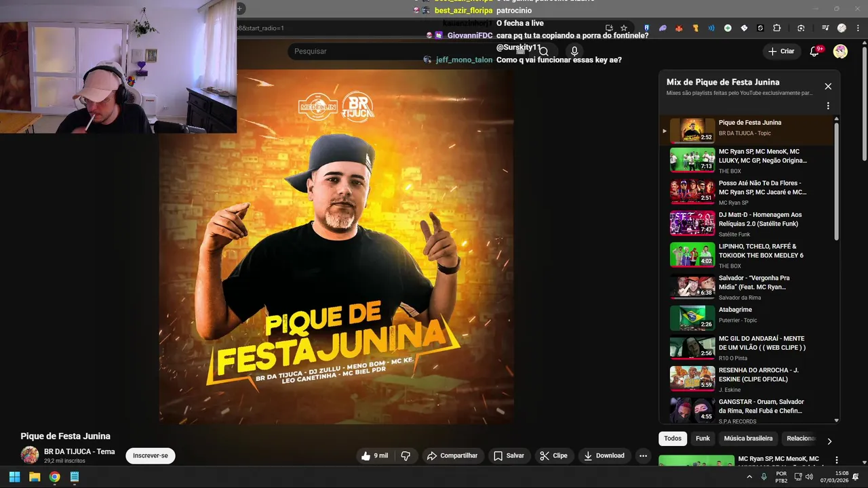Play Salvador Vergonha Pra Mídia video
The image size is (868, 488).
746,287
